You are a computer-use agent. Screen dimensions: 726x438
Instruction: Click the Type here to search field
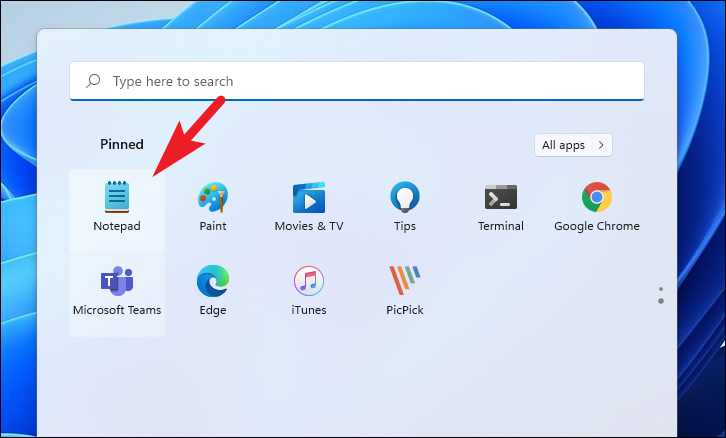point(357,81)
